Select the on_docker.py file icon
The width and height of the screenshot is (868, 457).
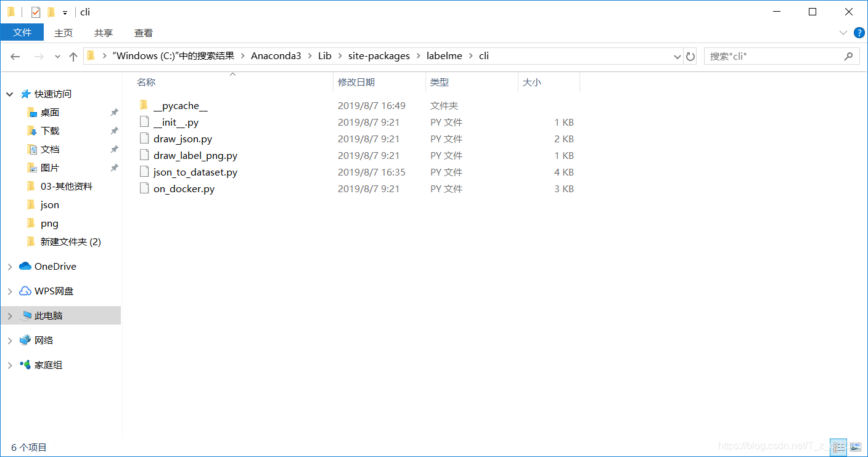click(144, 188)
